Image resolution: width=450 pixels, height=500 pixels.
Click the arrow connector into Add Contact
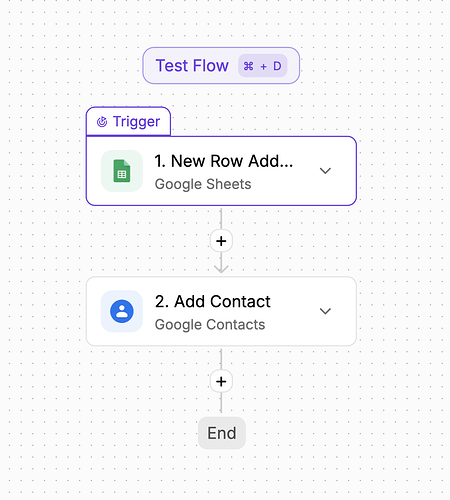(221, 266)
